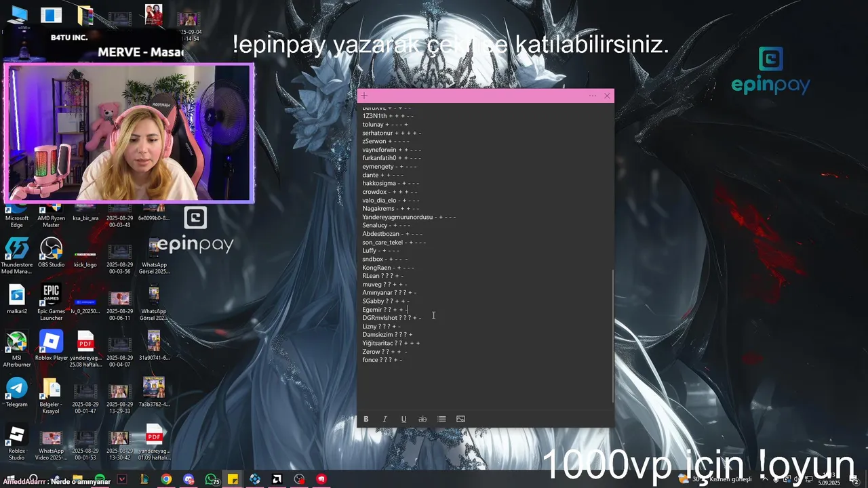Open AMD Software from taskbar
This screenshot has width=868, height=488.
(x=277, y=479)
